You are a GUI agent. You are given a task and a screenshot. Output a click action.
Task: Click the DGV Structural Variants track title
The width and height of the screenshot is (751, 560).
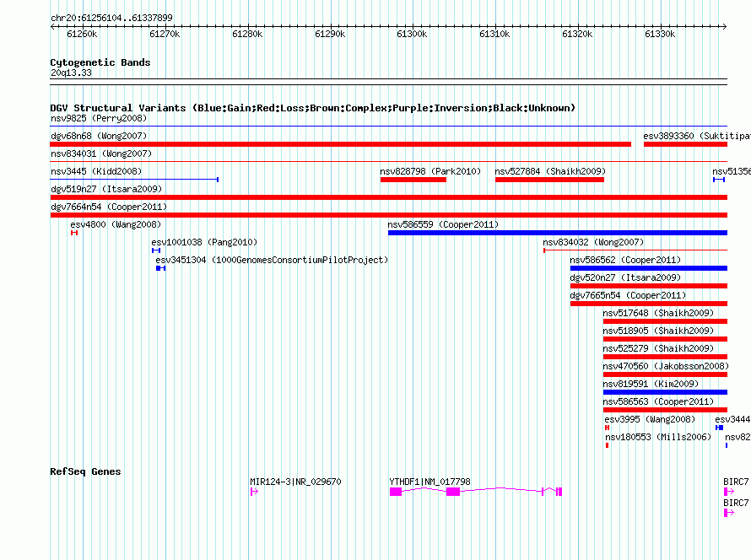click(313, 108)
